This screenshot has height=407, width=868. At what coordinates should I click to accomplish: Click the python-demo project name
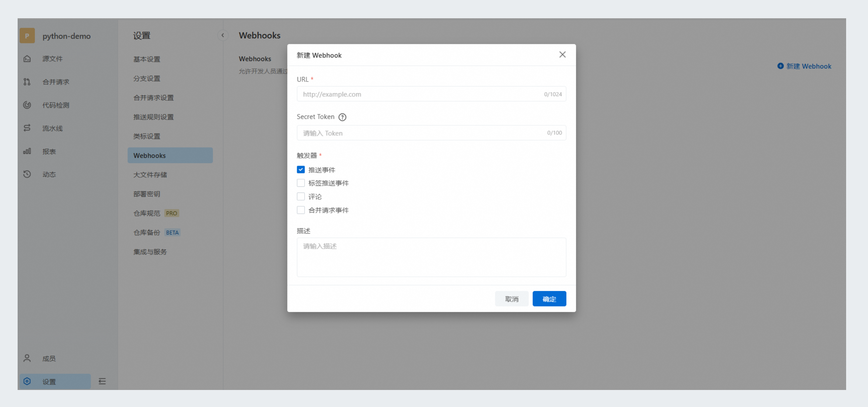[x=66, y=36]
